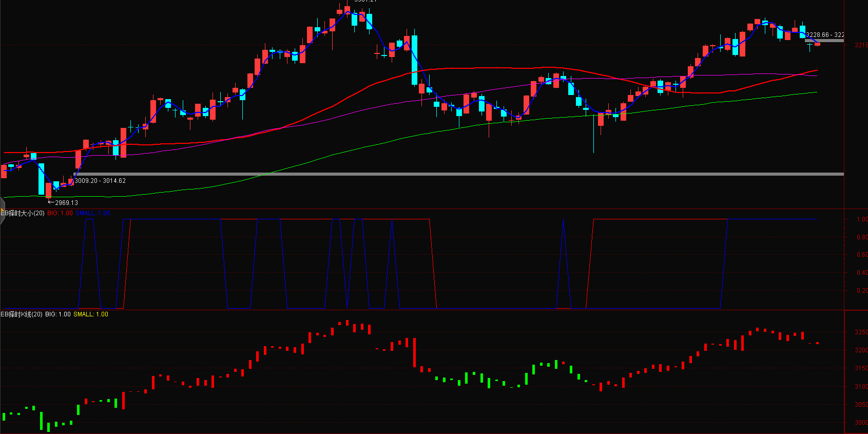Select the long gray horizontal line above 3009.20 label
This screenshot has height=434, width=868.
coord(459,174)
